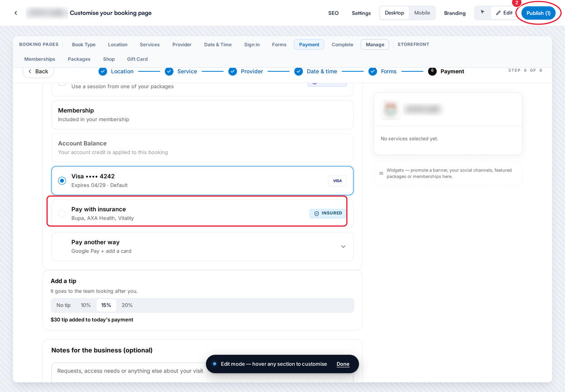Open the Sign in booking page tab
The height and width of the screenshot is (392, 565).
click(252, 45)
